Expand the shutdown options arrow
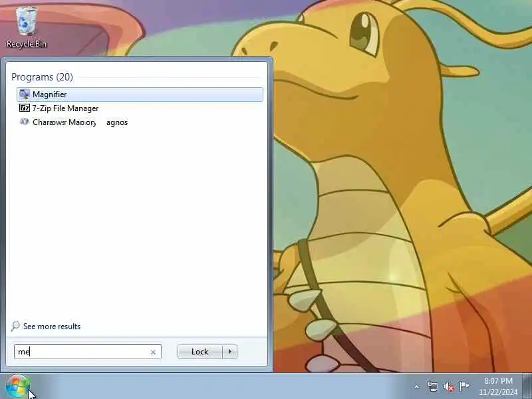The width and height of the screenshot is (532, 399). coord(230,352)
